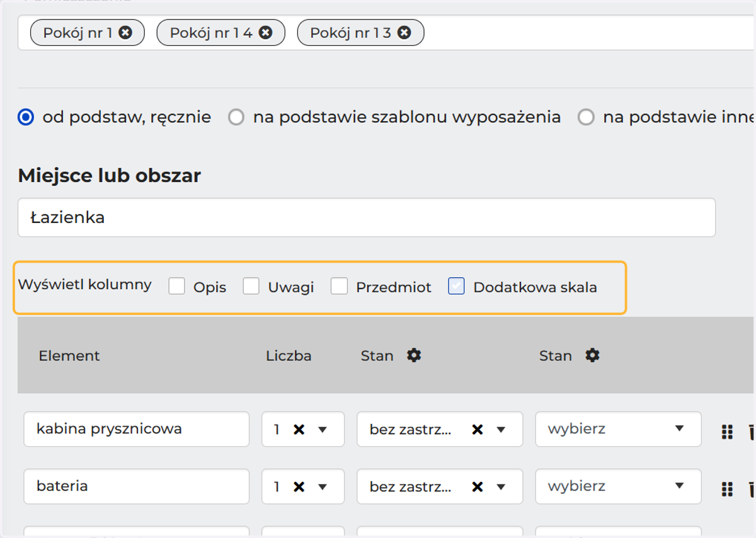756x538 pixels.
Task: Open 'wybierz' dropdown in bateria row
Action: click(x=618, y=486)
